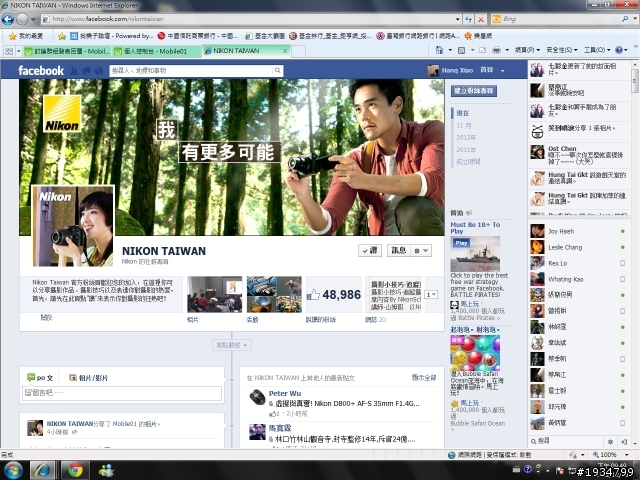
Task: Click the Windows Live Messenger taskbar icon
Action: click(107, 471)
